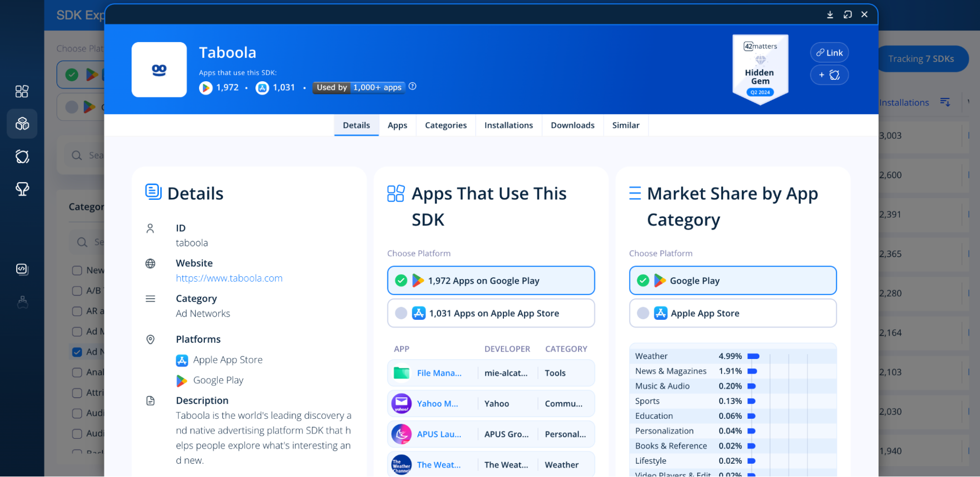Open the APUS Lau... app link

tap(439, 434)
